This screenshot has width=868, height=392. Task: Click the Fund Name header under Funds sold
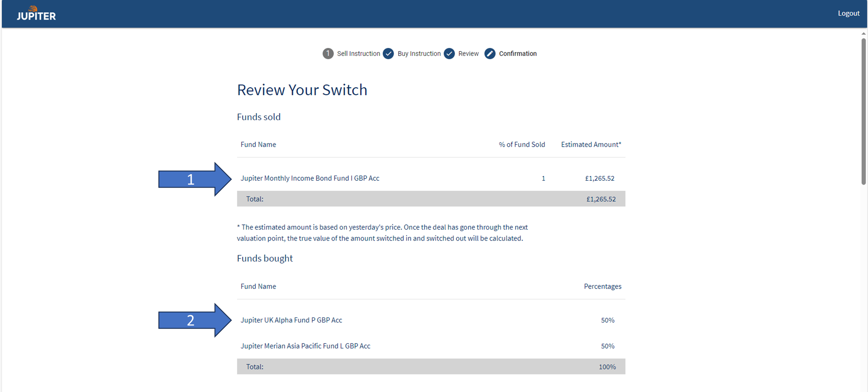258,144
